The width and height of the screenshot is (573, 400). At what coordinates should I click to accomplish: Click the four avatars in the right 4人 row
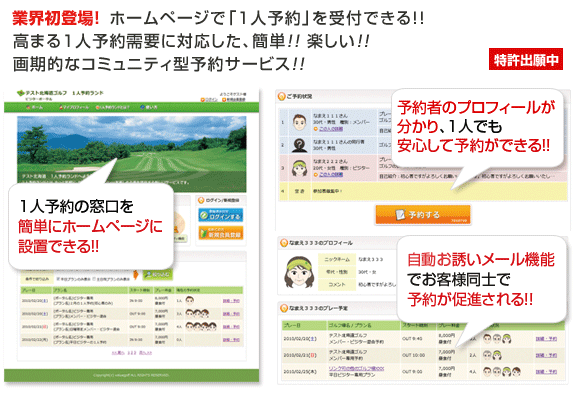tap(502, 372)
